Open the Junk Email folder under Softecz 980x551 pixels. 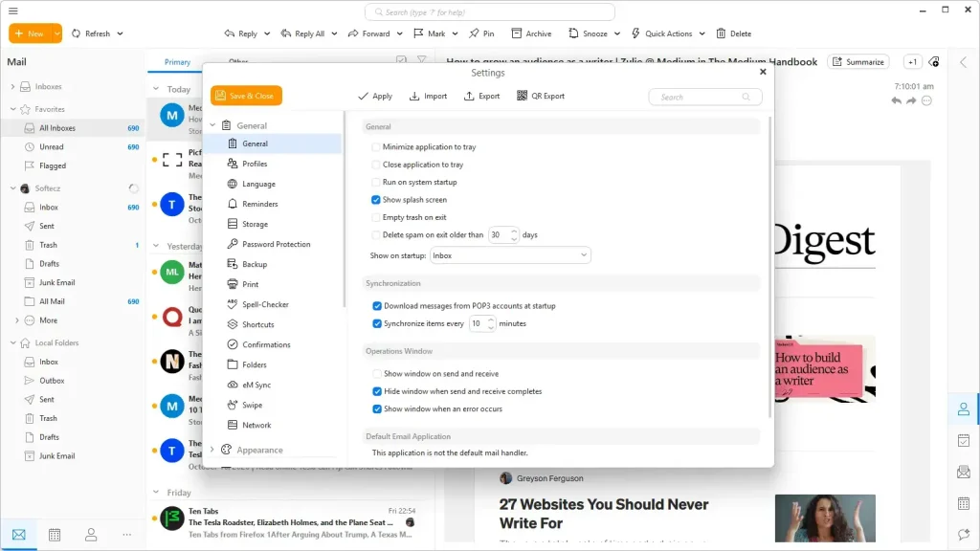tap(56, 282)
